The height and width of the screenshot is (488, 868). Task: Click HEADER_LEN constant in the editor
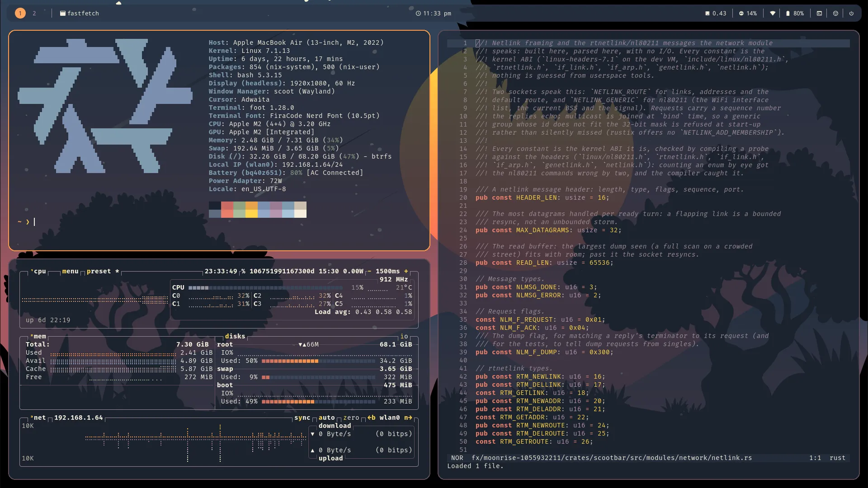[536, 197]
